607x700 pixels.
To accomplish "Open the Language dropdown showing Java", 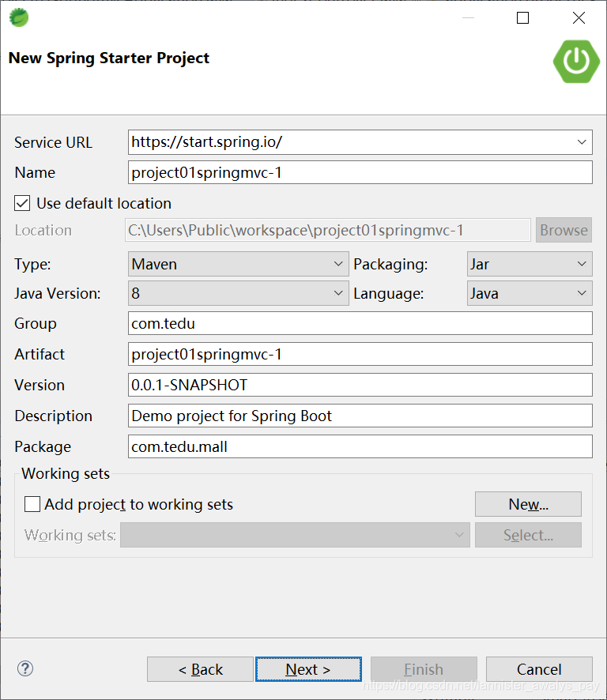I will tap(582, 293).
